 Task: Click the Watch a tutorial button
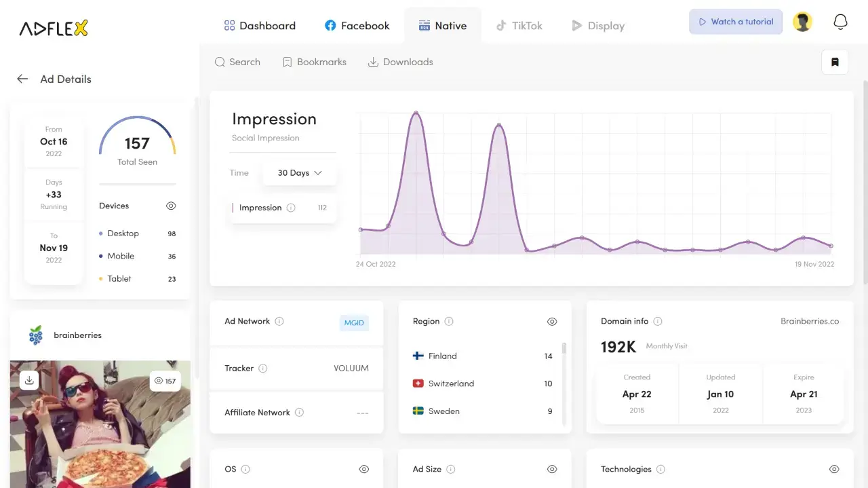[736, 22]
